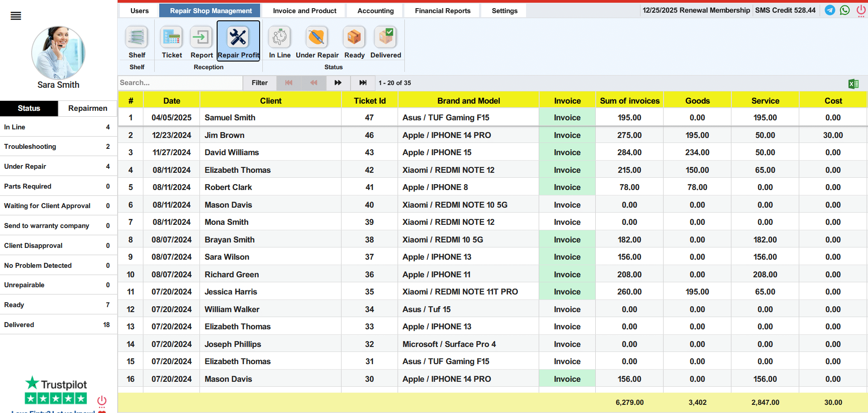Select Ready status in sidebar list
This screenshot has height=413, width=868.
[58, 305]
